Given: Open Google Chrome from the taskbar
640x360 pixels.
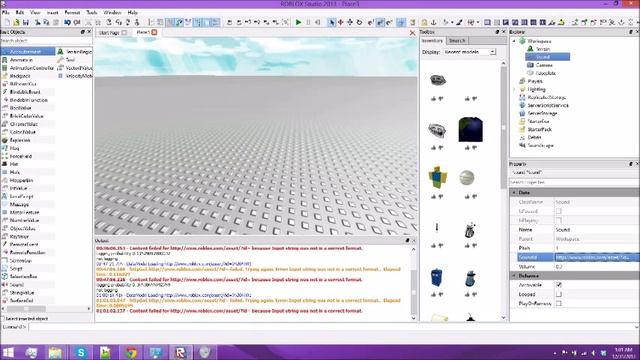Looking at the screenshot, I should (x=131, y=352).
